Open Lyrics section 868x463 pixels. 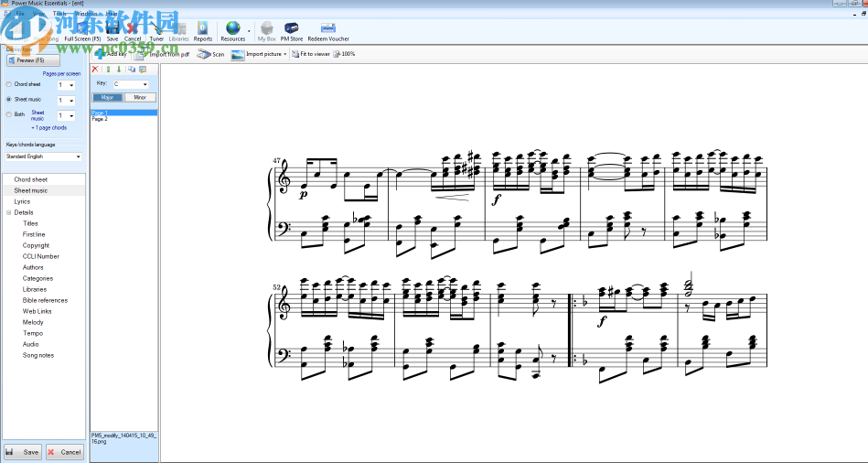click(x=22, y=201)
